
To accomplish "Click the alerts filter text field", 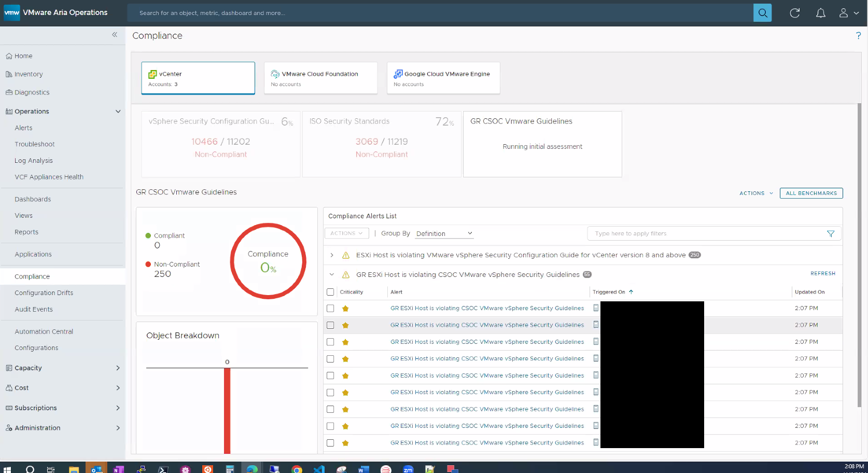I will click(708, 234).
